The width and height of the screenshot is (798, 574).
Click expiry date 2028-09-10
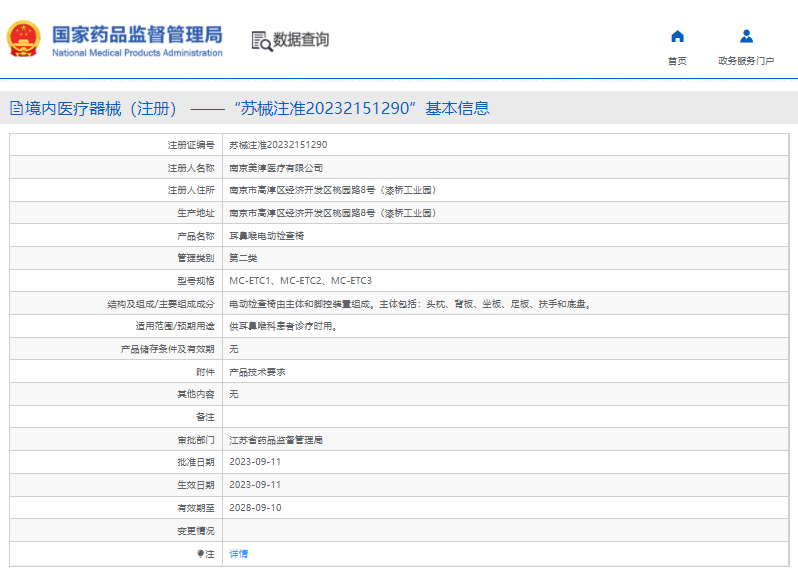[255, 508]
